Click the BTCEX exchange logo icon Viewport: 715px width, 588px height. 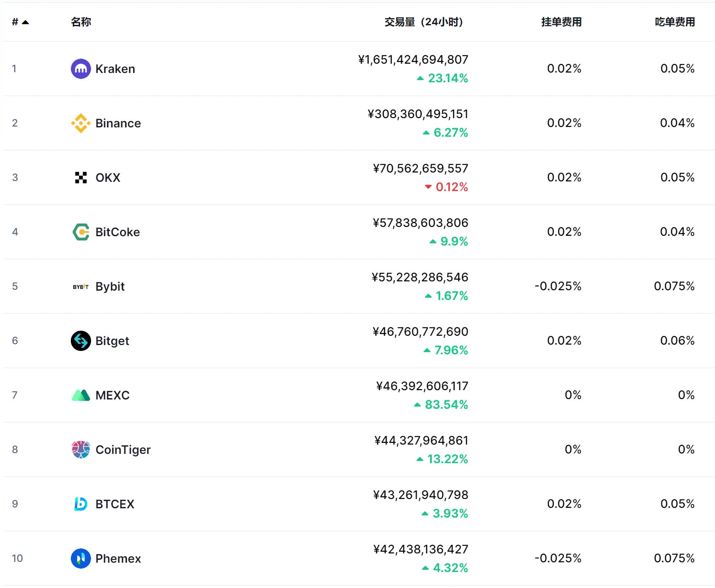[81, 504]
